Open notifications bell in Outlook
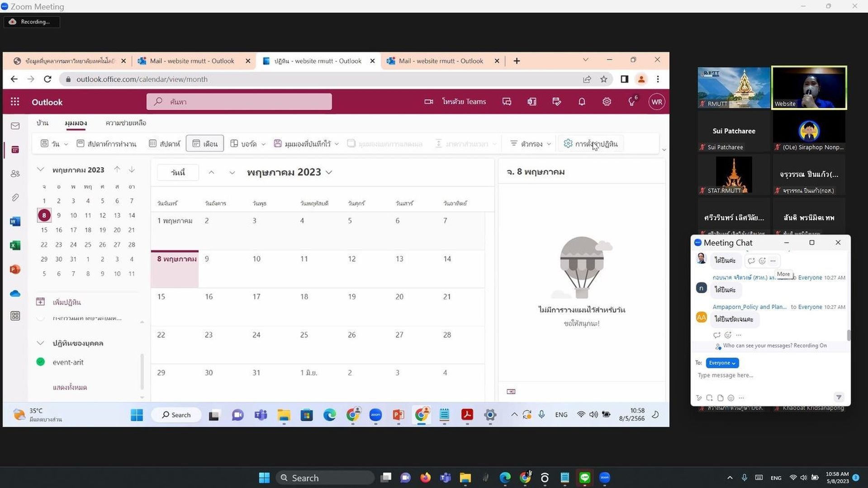This screenshot has height=488, width=868. tap(582, 102)
